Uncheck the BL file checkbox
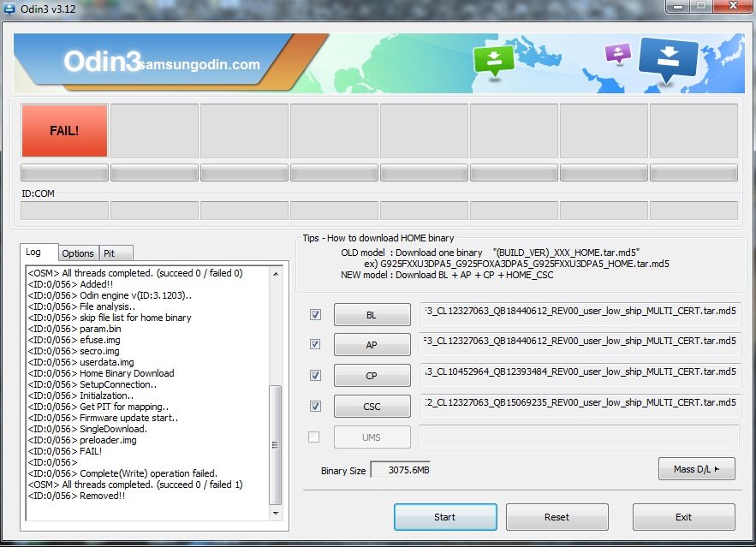The height and width of the screenshot is (547, 756). (315, 315)
